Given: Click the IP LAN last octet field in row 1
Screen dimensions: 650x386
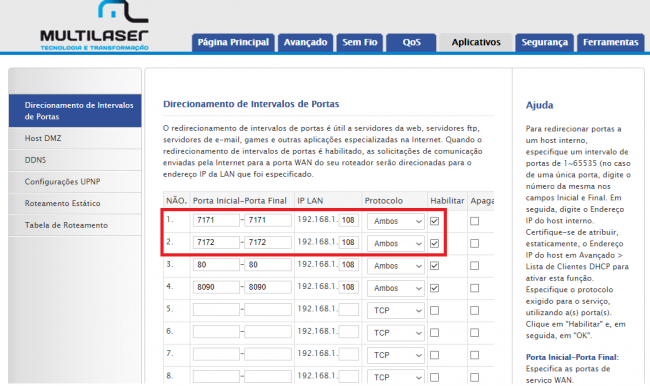Looking at the screenshot, I should point(349,220).
